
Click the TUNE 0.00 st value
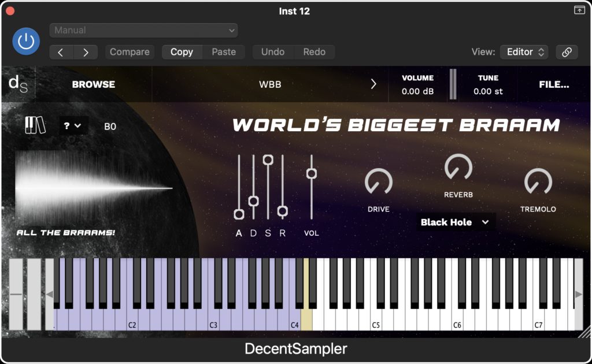[x=488, y=91]
